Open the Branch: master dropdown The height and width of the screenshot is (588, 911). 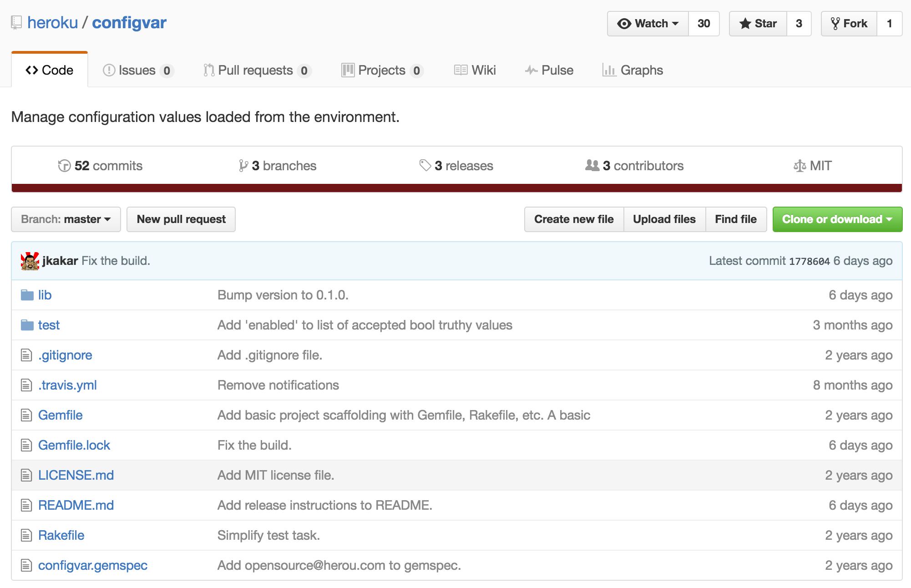pyautogui.click(x=66, y=219)
